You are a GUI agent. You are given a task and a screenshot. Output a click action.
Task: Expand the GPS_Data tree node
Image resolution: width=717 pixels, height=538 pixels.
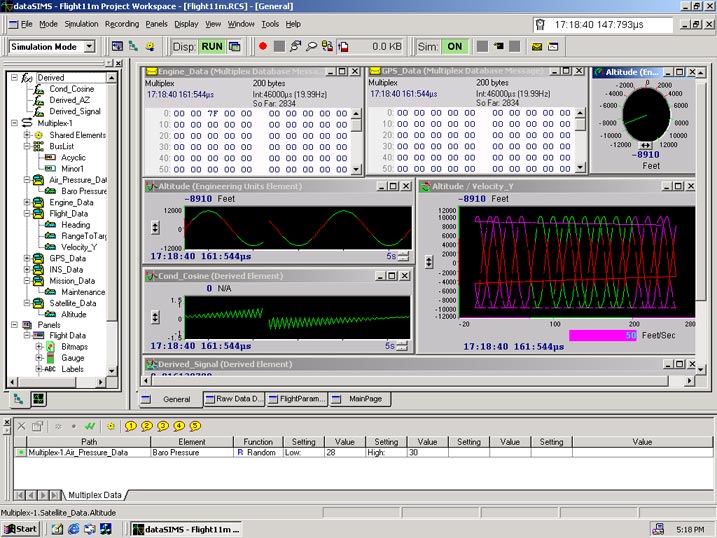pos(27,258)
